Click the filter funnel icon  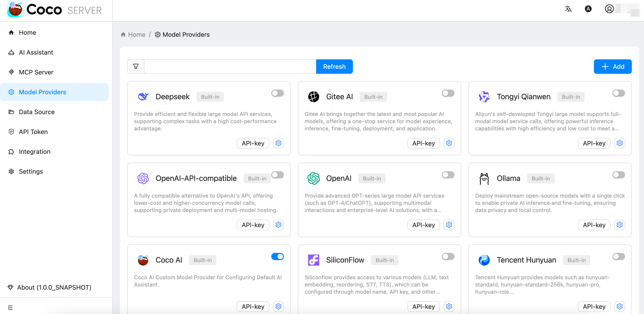[136, 67]
